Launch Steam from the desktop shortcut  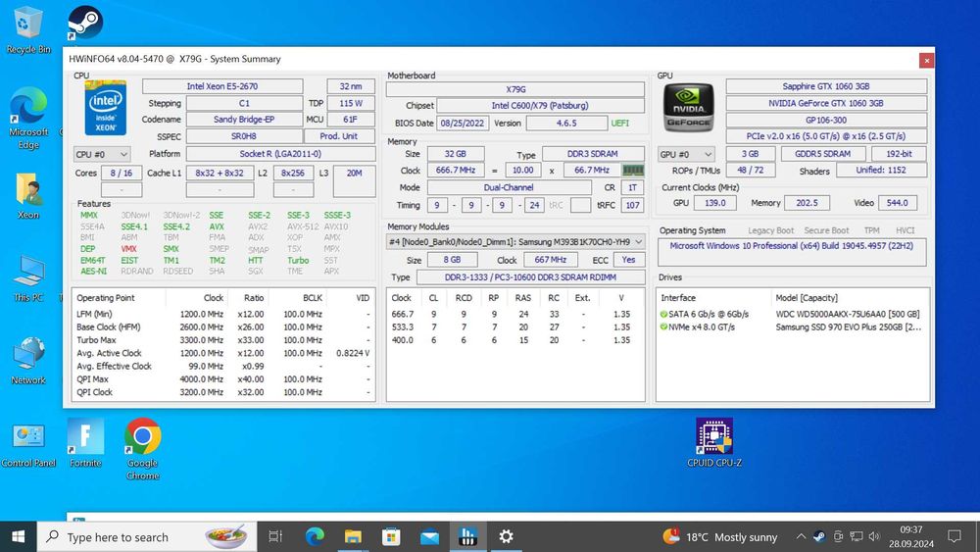[x=85, y=24]
